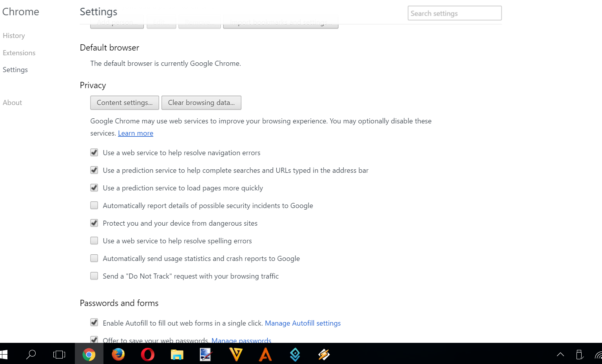Open History in Chrome sidebar
This screenshot has width=602, height=364.
[14, 36]
